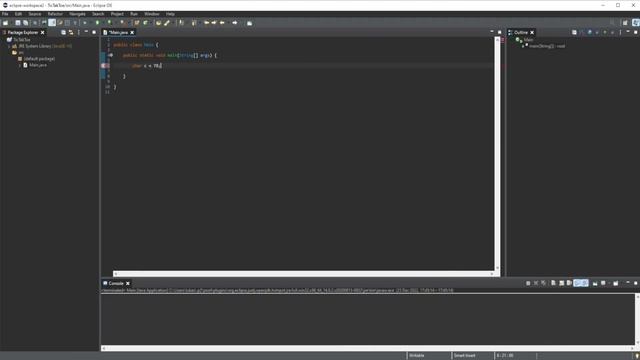Click the highlighted Toggle Block Selection toolbar icon
Viewport: 640px width, 360px height.
(52, 23)
